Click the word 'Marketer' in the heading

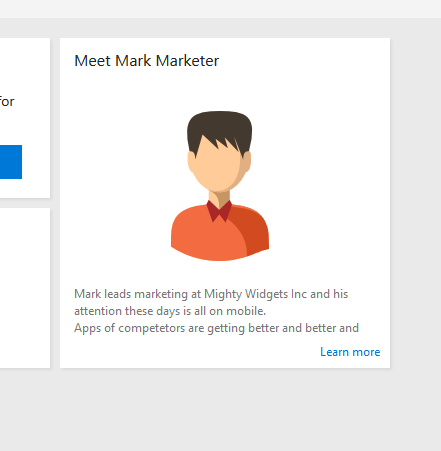187,61
